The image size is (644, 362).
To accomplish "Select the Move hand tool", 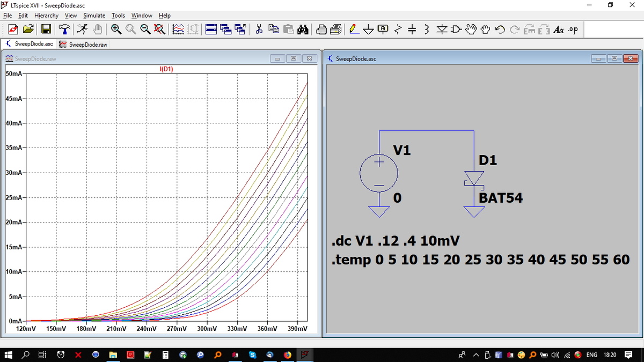I will coord(471,29).
